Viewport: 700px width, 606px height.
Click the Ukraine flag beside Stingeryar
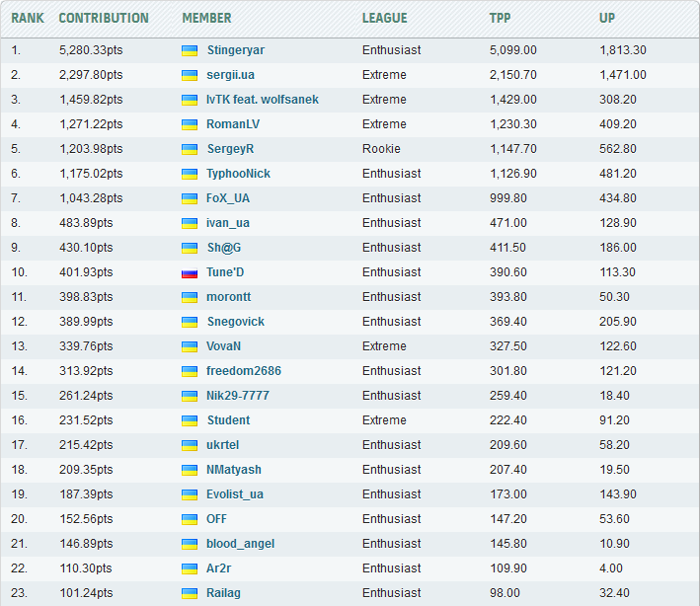click(190, 50)
